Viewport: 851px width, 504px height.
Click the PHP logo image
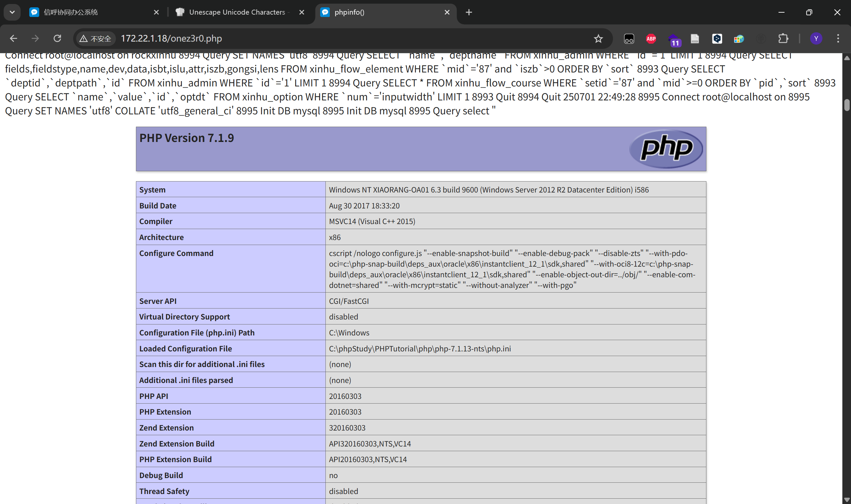(x=666, y=148)
